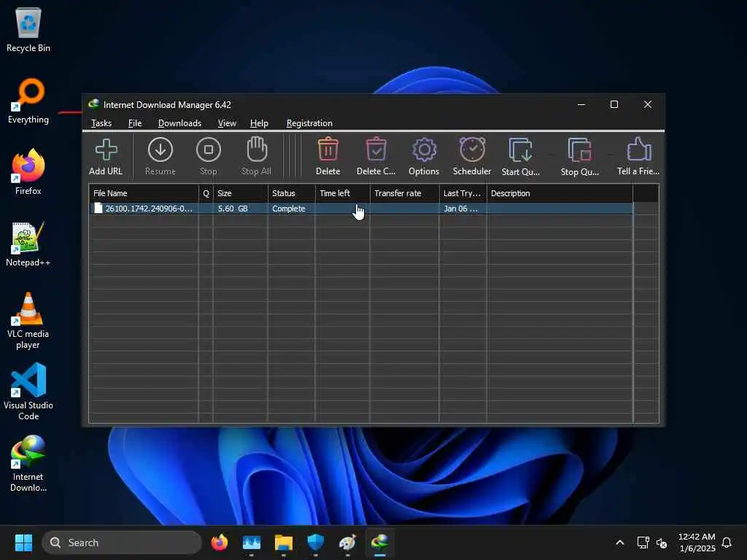Open the Help menu

(x=259, y=122)
